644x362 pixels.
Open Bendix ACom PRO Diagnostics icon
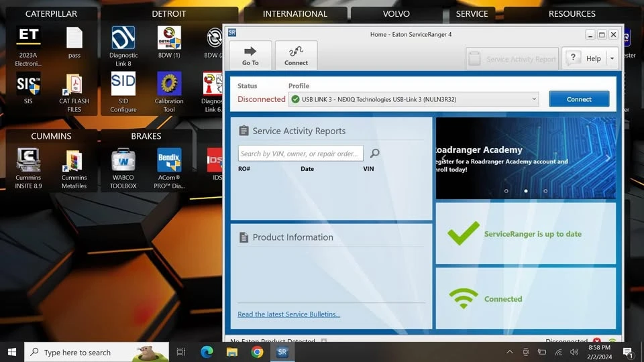[x=169, y=169]
